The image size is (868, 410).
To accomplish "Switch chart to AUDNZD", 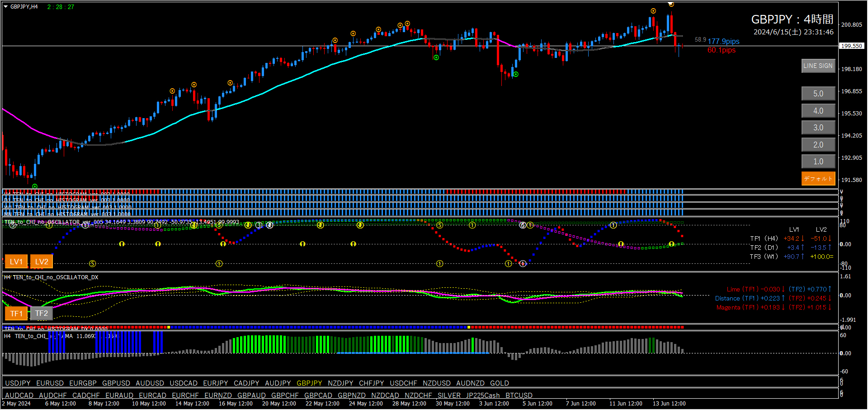I will 470,383.
